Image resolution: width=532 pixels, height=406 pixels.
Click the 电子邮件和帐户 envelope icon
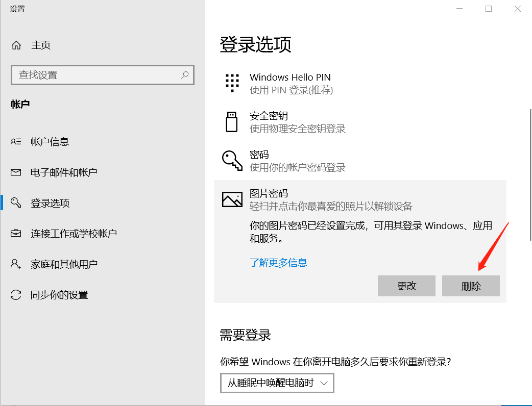[x=15, y=172]
